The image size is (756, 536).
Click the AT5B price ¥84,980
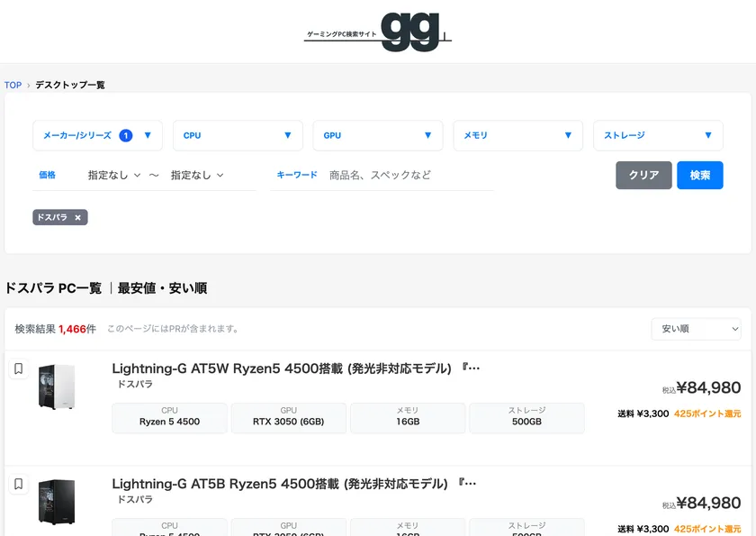pyautogui.click(x=708, y=504)
